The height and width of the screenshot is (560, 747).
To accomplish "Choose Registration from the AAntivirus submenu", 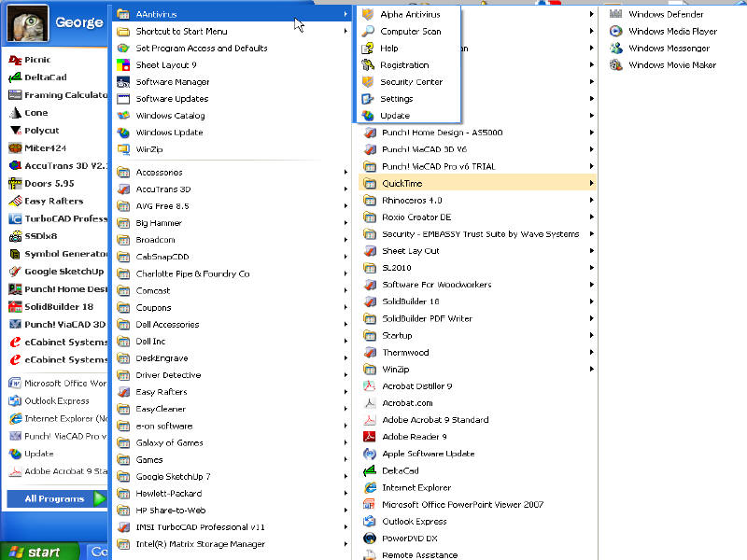I will coord(404,65).
